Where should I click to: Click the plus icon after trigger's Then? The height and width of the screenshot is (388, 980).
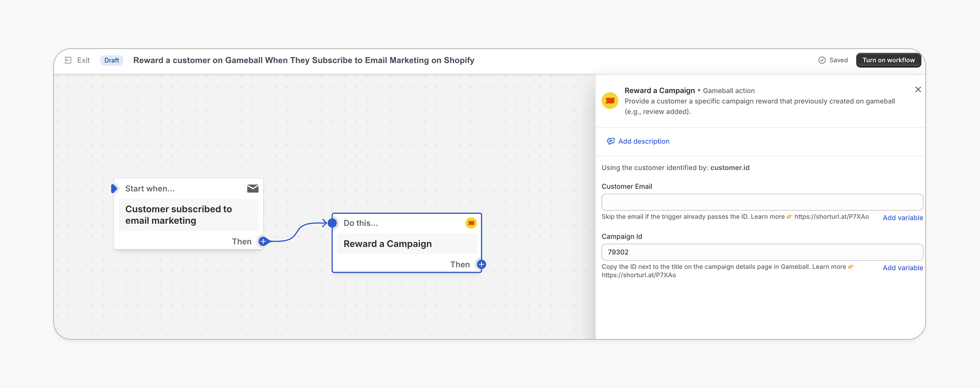click(x=262, y=241)
